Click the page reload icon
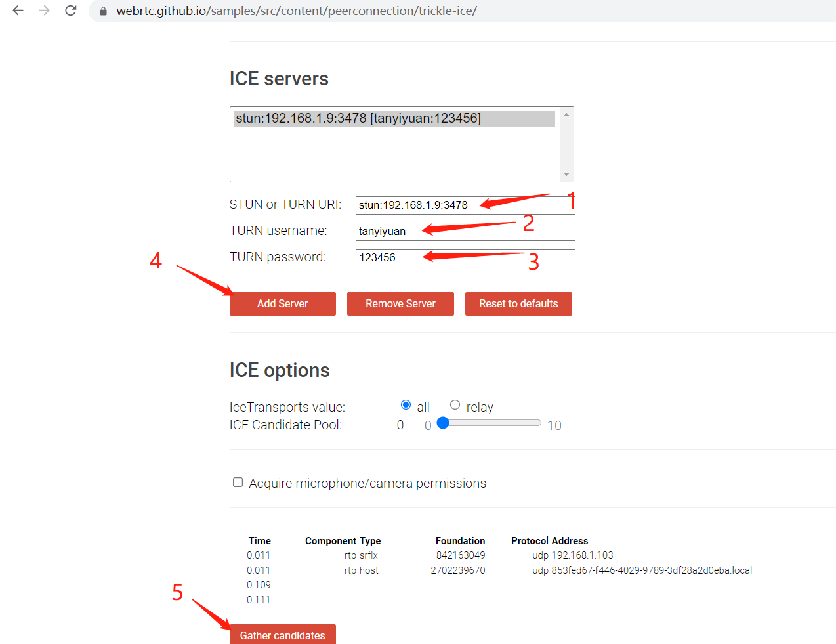The width and height of the screenshot is (836, 644). [x=70, y=11]
